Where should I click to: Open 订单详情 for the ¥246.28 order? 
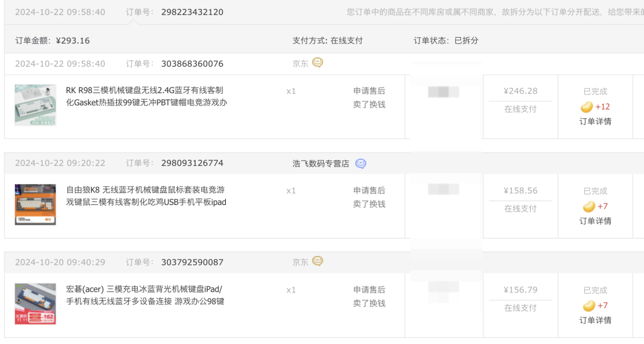pyautogui.click(x=595, y=121)
